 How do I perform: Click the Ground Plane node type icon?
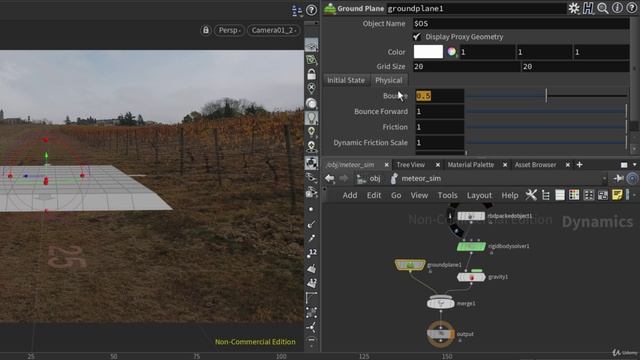pyautogui.click(x=330, y=8)
